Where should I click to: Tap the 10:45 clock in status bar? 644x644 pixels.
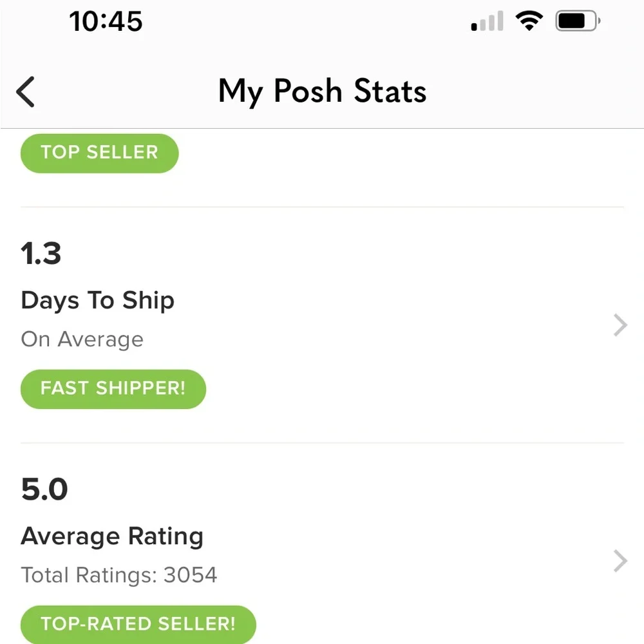coord(106,21)
